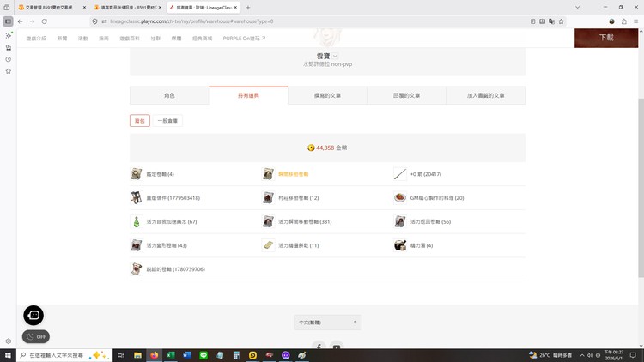Click the item icon with count (1779503418)
The image size is (644, 362).
[137, 198]
